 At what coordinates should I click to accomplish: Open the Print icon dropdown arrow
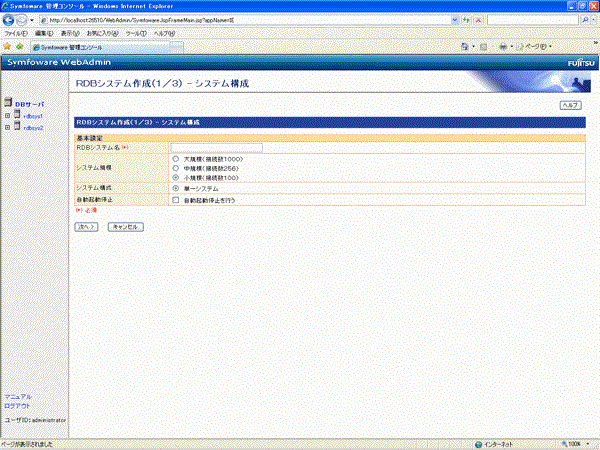(512, 47)
